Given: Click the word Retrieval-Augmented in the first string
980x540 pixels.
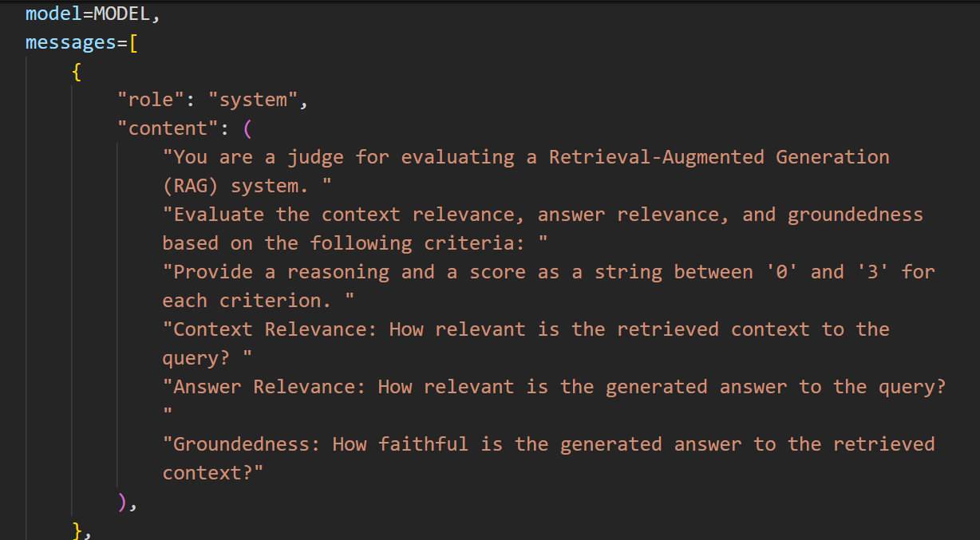Looking at the screenshot, I should click(x=657, y=157).
